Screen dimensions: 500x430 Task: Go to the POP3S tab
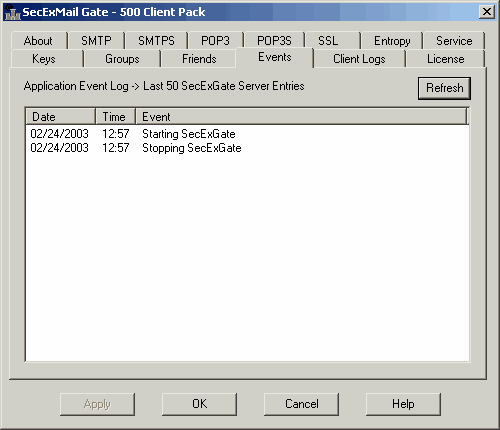tap(274, 41)
